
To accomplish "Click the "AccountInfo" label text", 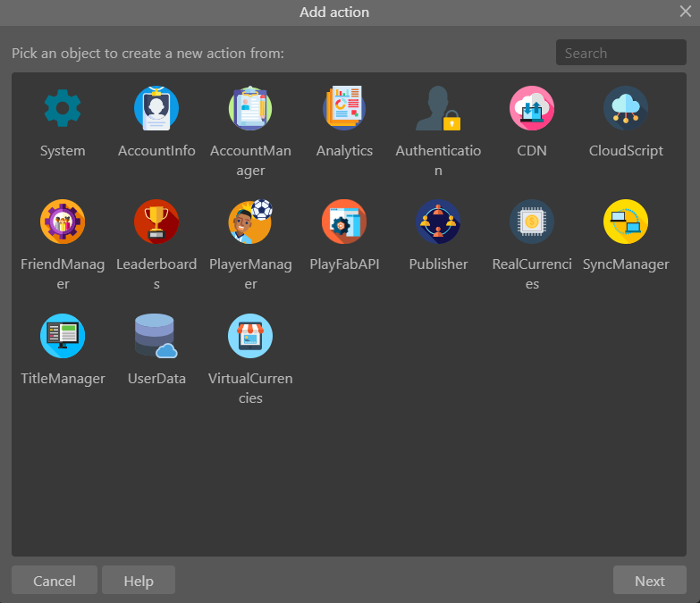I will click(156, 151).
